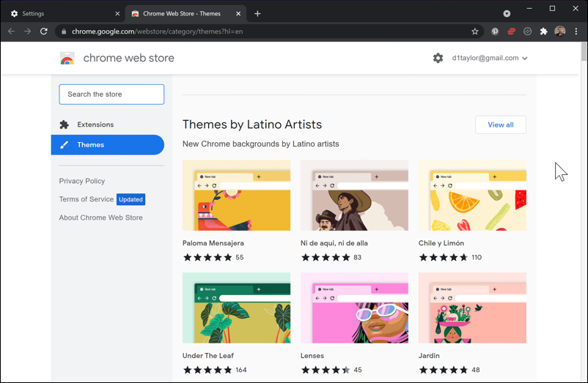Open web store settings gear
The width and height of the screenshot is (588, 383).
pyautogui.click(x=438, y=58)
